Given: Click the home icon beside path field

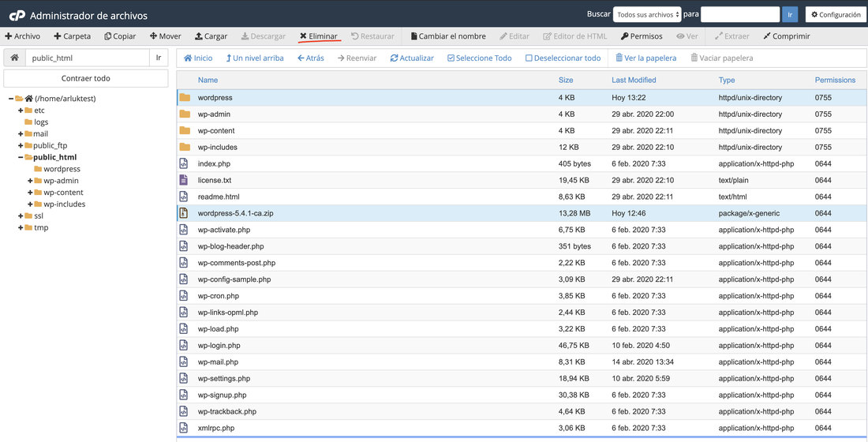Looking at the screenshot, I should (14, 58).
